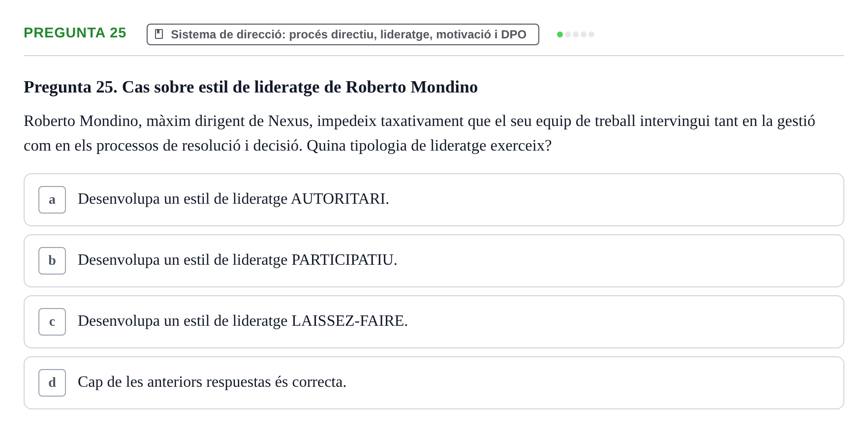Select answer letter box a
Screen dimensions: 868x434
tap(52, 200)
